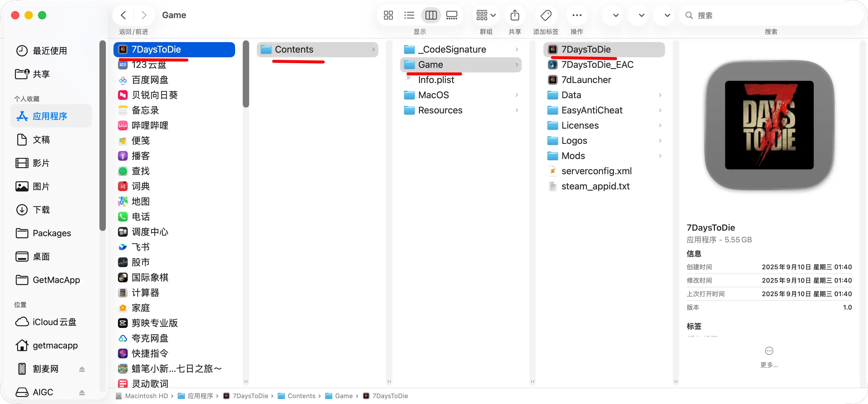Eject the 割麦网 device
Viewport: 868px width, 404px height.
[82, 369]
